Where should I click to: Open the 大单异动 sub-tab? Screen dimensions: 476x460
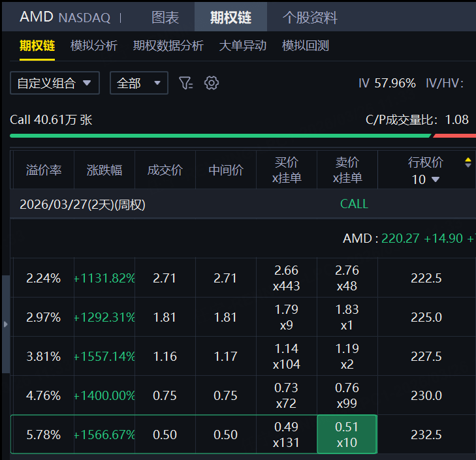[x=243, y=46]
